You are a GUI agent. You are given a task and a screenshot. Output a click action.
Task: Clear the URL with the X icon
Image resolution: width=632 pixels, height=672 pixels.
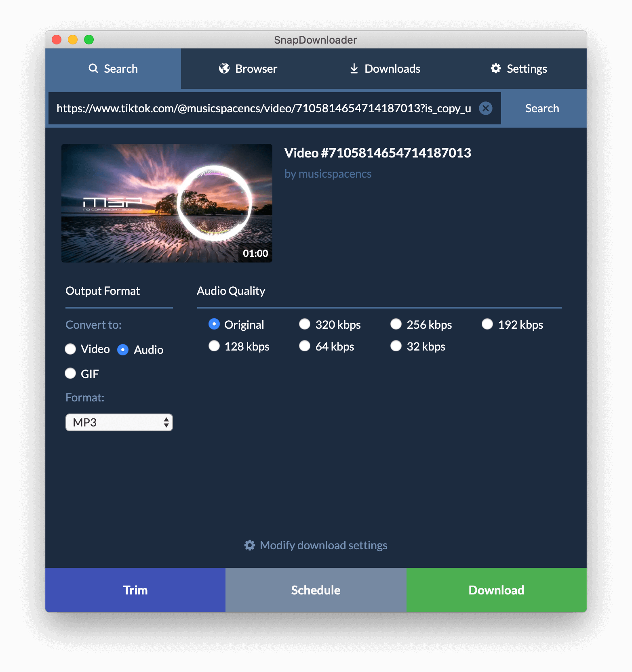(485, 108)
